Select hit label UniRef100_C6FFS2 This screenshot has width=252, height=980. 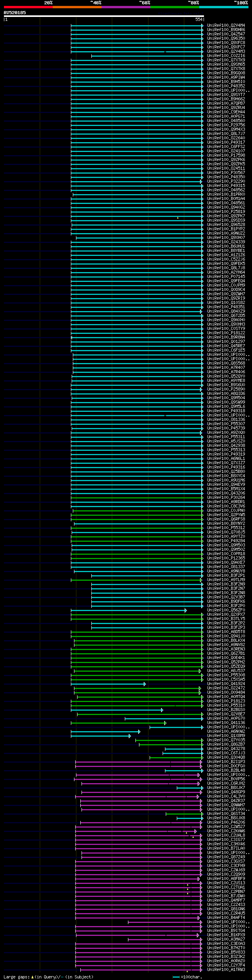pos(226,147)
